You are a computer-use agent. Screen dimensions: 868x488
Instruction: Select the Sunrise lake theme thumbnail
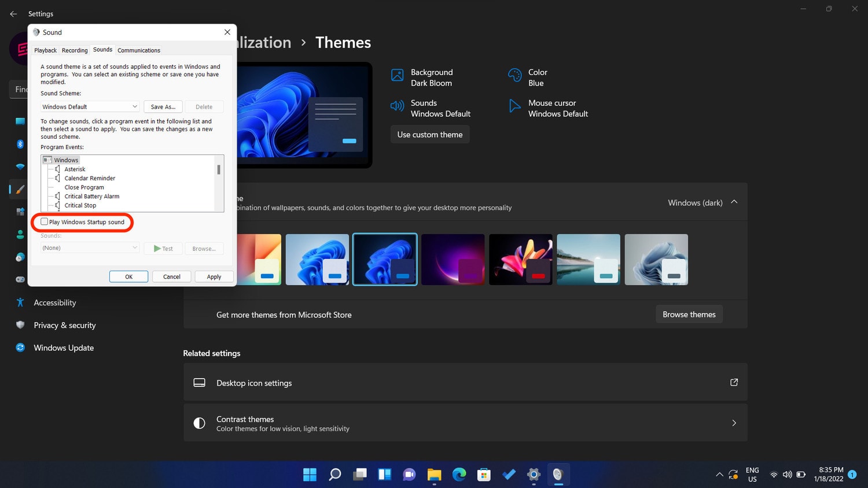[x=589, y=260]
